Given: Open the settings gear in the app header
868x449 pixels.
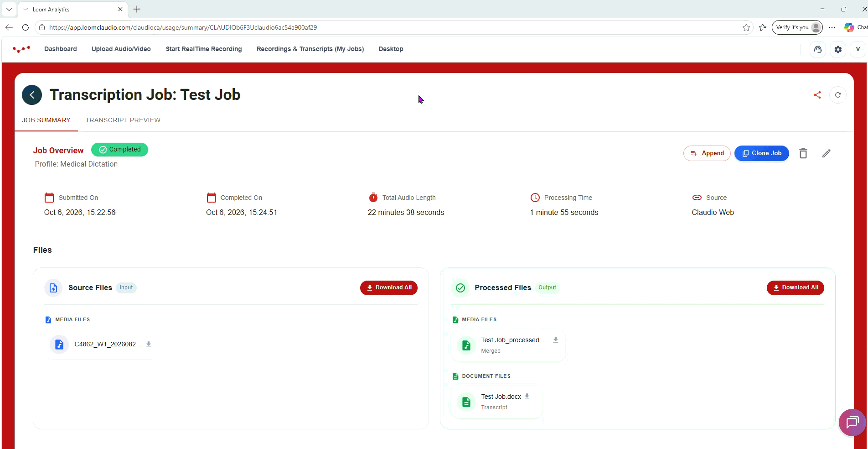Looking at the screenshot, I should point(838,49).
